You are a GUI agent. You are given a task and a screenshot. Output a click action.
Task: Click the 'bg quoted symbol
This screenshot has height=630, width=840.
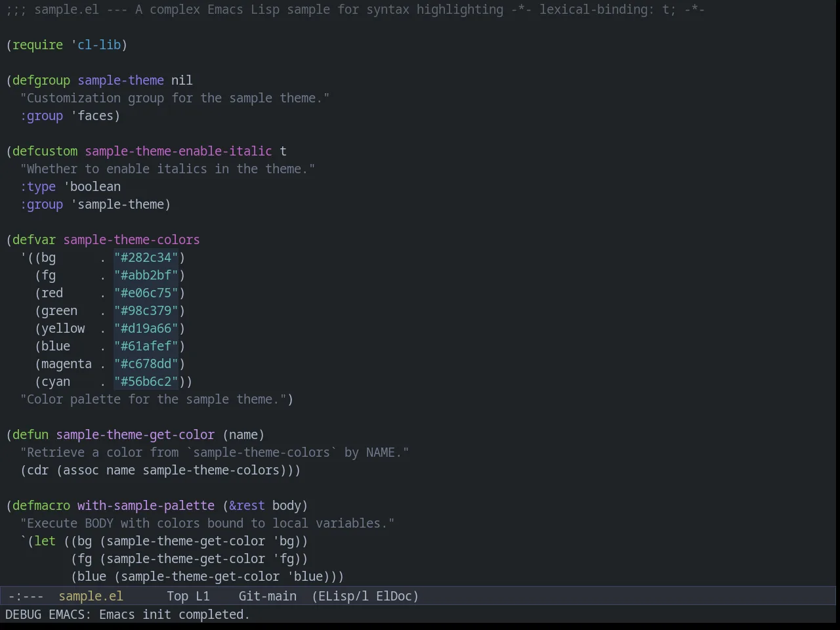click(x=283, y=541)
